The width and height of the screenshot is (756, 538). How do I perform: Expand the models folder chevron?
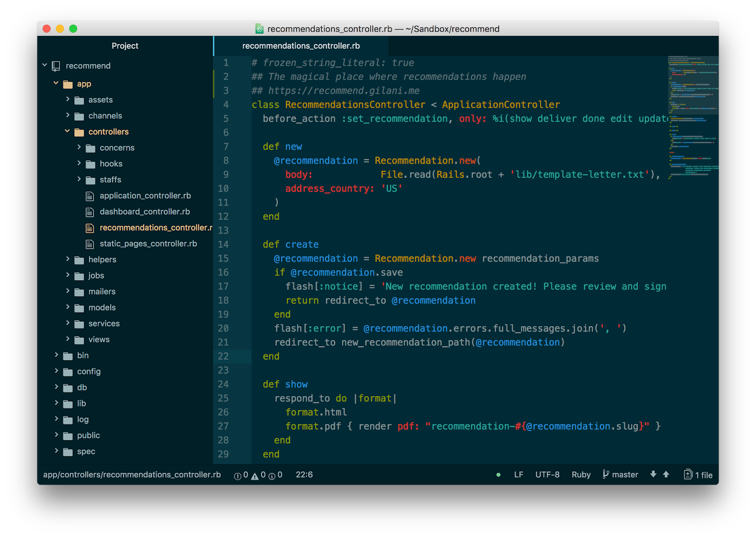[x=68, y=307]
